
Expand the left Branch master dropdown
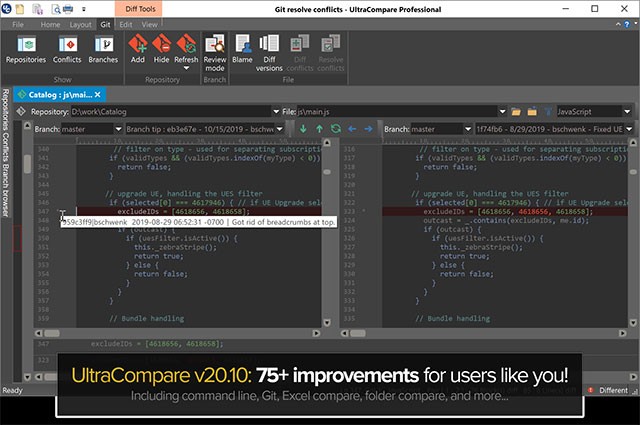(116, 129)
